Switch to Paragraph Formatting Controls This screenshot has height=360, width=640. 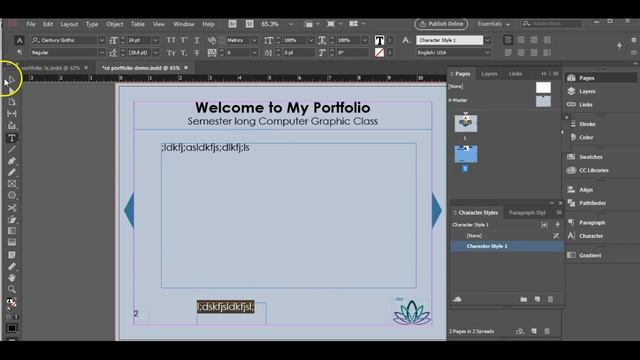(x=19, y=52)
